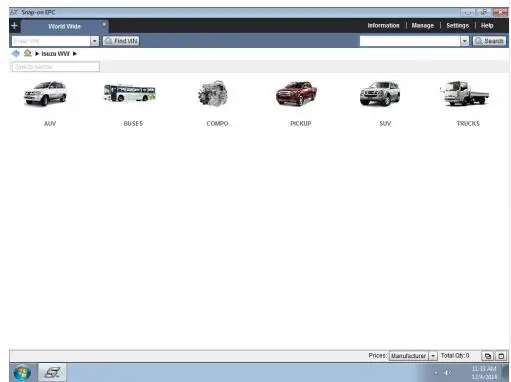Click the Total Qty: 0 label

point(455,356)
